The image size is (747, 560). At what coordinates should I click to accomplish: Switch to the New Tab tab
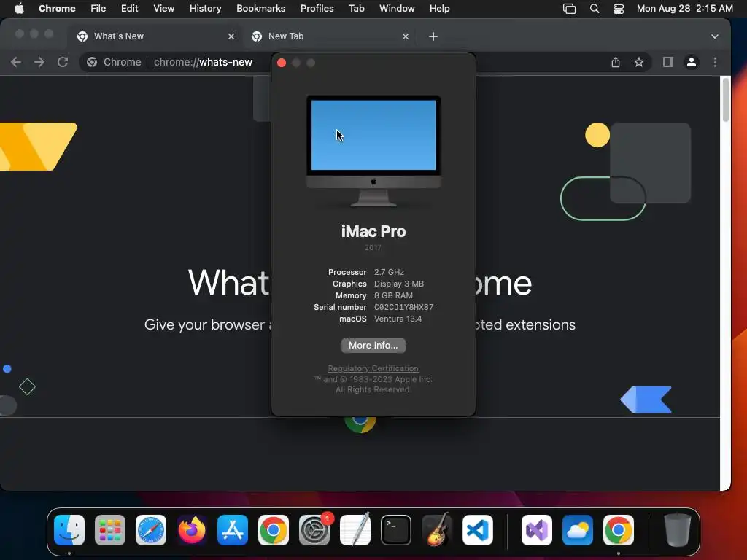click(329, 36)
